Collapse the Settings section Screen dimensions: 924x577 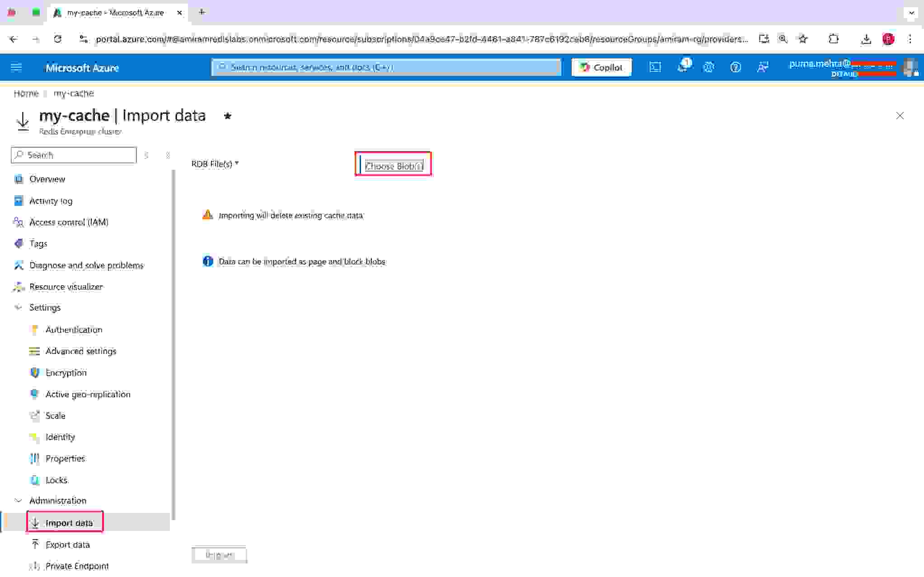pos(18,307)
